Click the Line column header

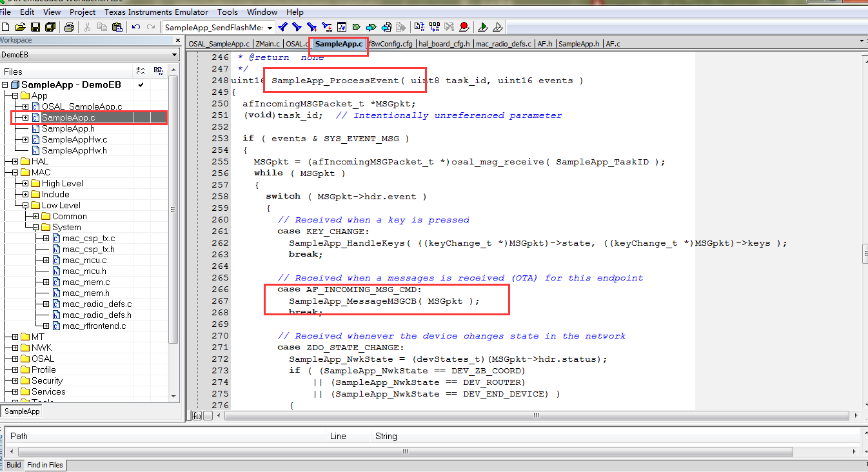tap(349, 436)
